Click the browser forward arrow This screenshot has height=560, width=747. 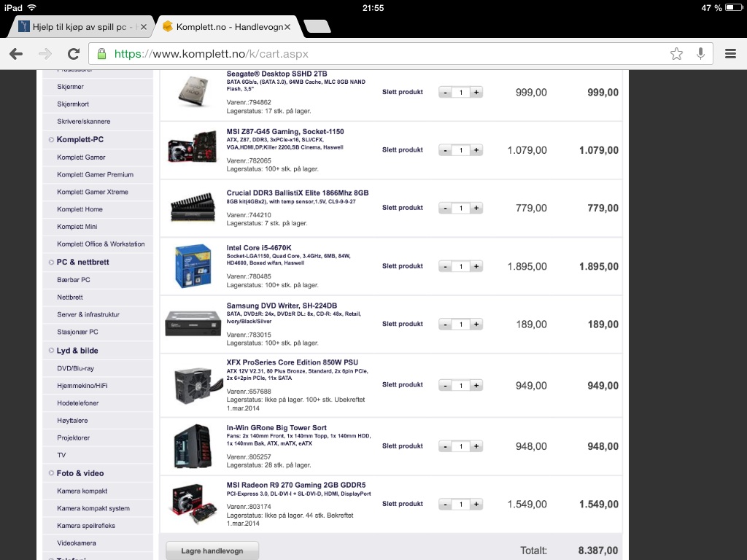(45, 54)
